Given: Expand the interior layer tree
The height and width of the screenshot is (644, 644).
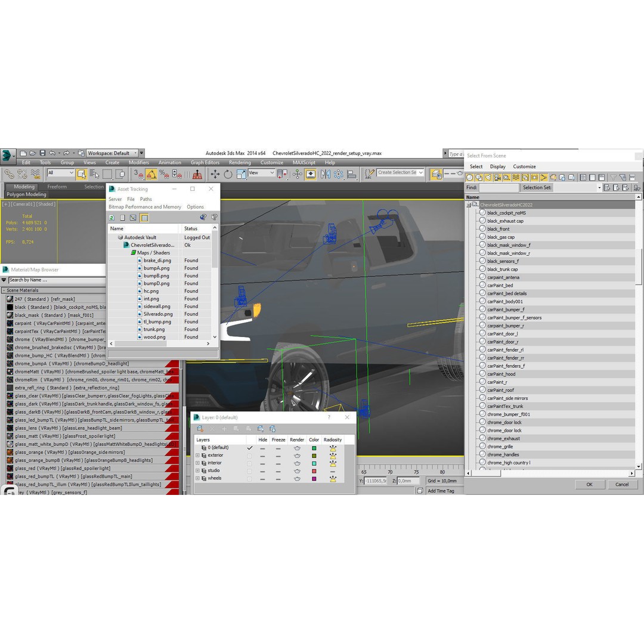Looking at the screenshot, I should pos(197,463).
